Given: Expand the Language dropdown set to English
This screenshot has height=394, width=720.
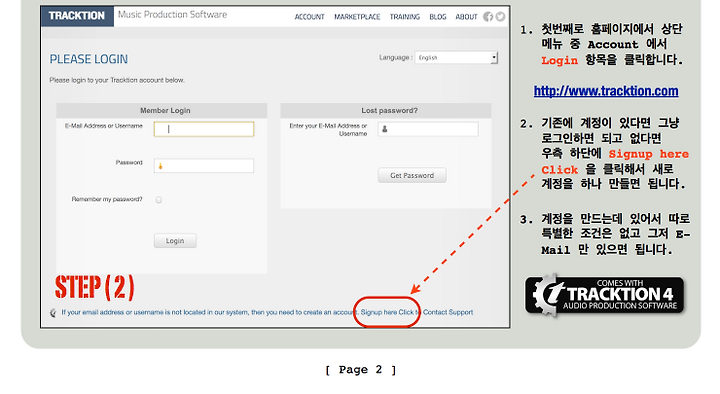Looking at the screenshot, I should click(x=456, y=58).
